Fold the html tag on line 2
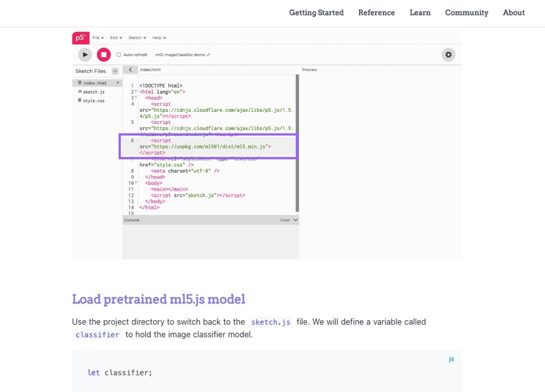This screenshot has width=545, height=392. [136, 92]
